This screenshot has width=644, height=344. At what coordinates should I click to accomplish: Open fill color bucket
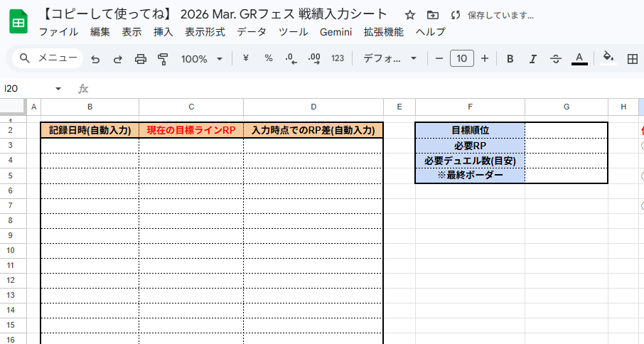(608, 58)
